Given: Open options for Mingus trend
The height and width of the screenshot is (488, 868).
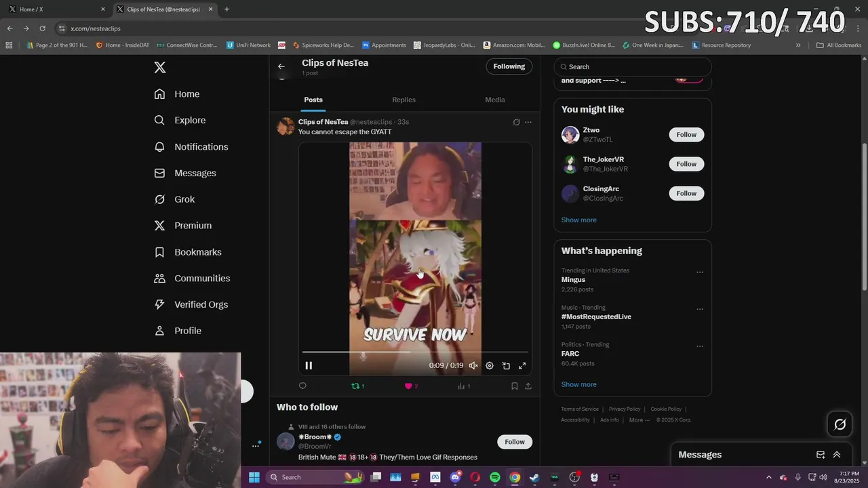Looking at the screenshot, I should click(x=700, y=272).
